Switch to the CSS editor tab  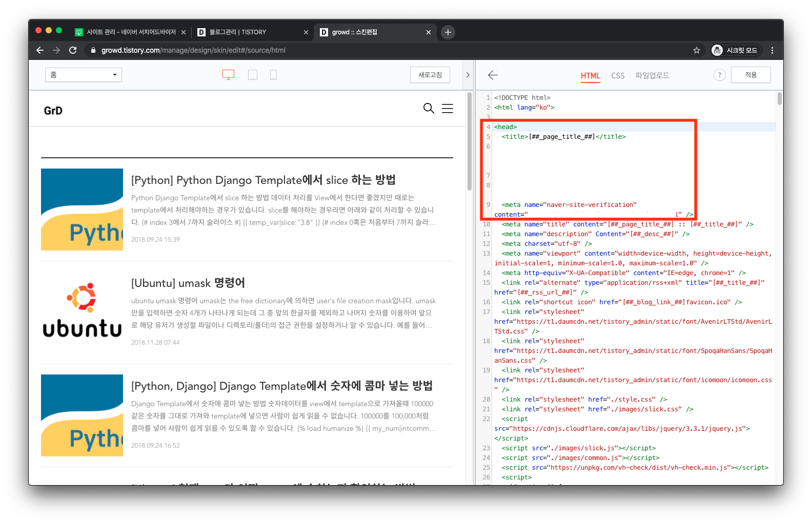point(618,76)
